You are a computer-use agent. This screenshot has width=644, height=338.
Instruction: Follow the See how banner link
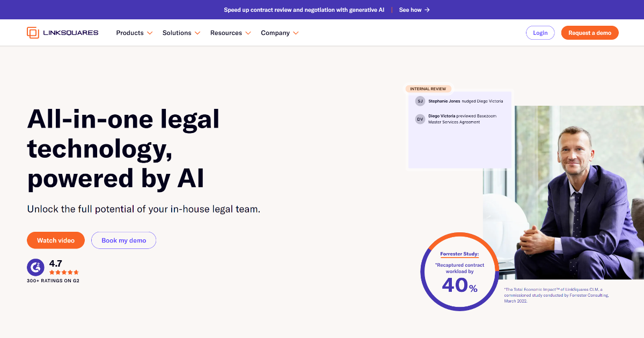(x=410, y=10)
